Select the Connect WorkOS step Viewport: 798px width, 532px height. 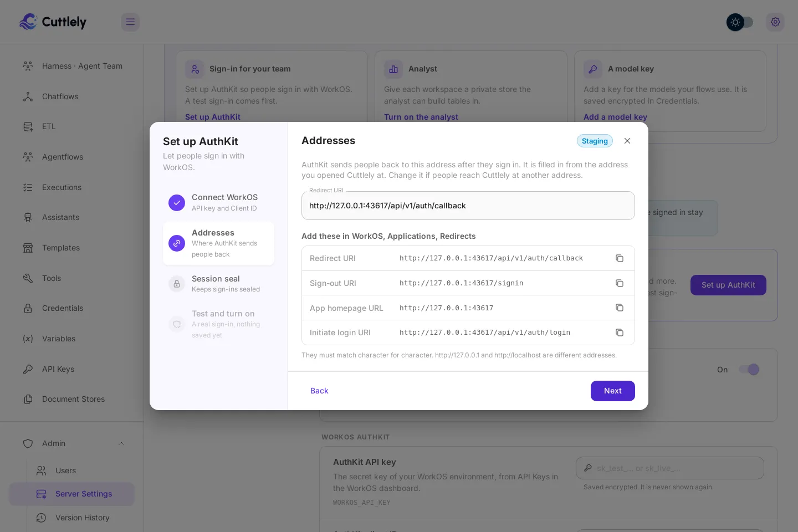pos(218,202)
